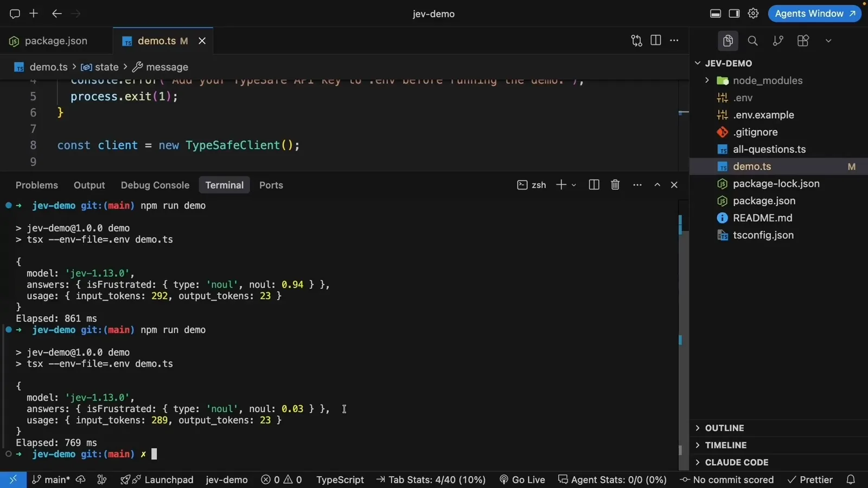
Task: Open notifications bell in status bar
Action: 851,479
